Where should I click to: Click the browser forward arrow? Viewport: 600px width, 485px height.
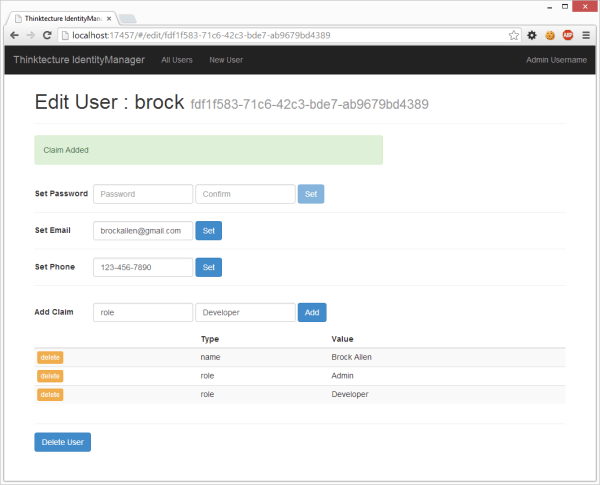click(x=31, y=34)
